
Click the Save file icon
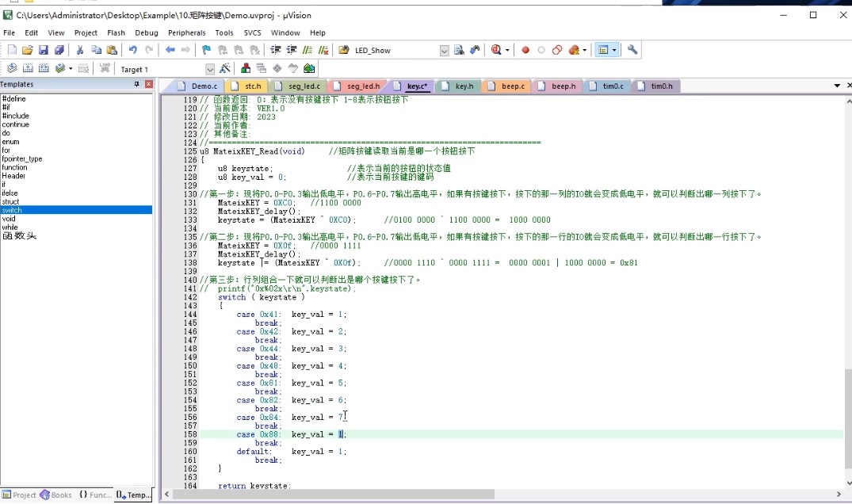(x=44, y=50)
